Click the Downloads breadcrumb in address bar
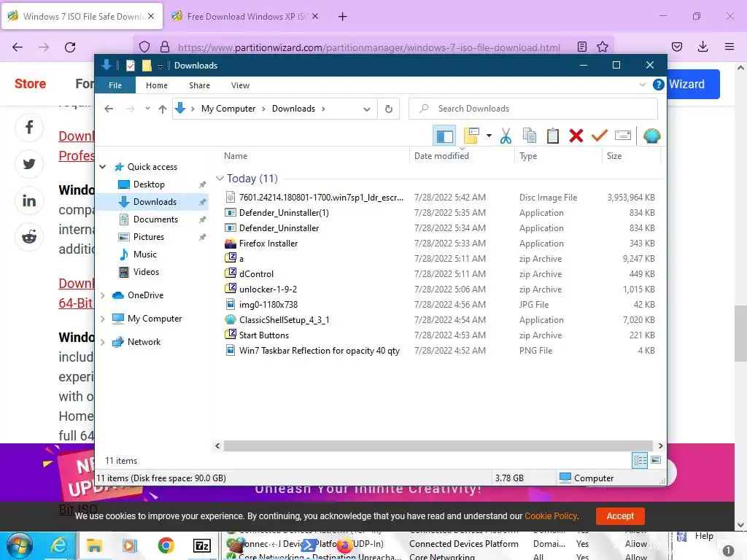Image resolution: width=747 pixels, height=560 pixels. [x=293, y=109]
